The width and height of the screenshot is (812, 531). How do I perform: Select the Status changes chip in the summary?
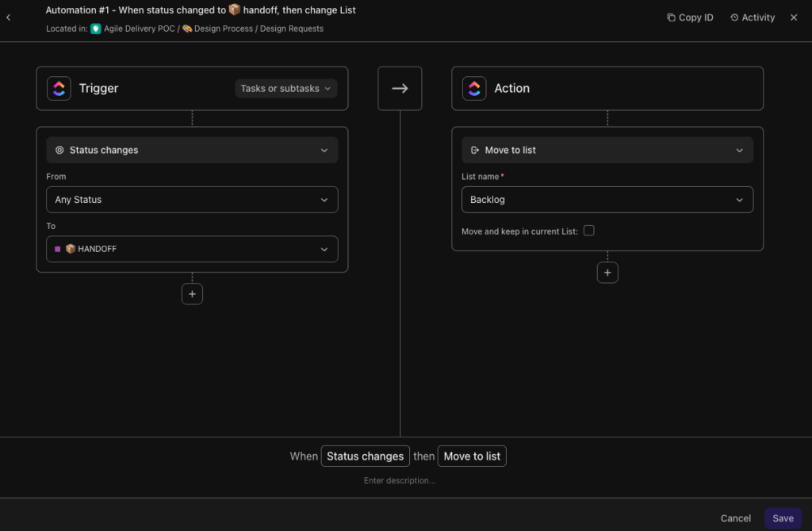tap(365, 456)
